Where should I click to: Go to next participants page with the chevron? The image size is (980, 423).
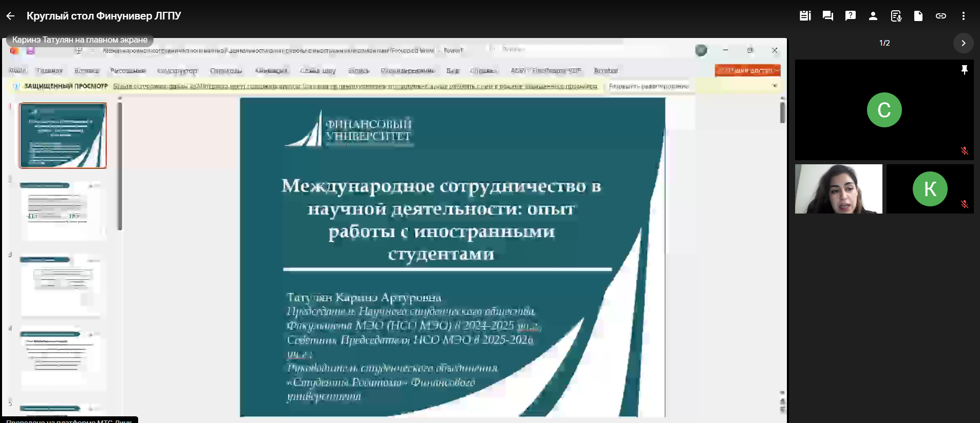click(x=963, y=43)
